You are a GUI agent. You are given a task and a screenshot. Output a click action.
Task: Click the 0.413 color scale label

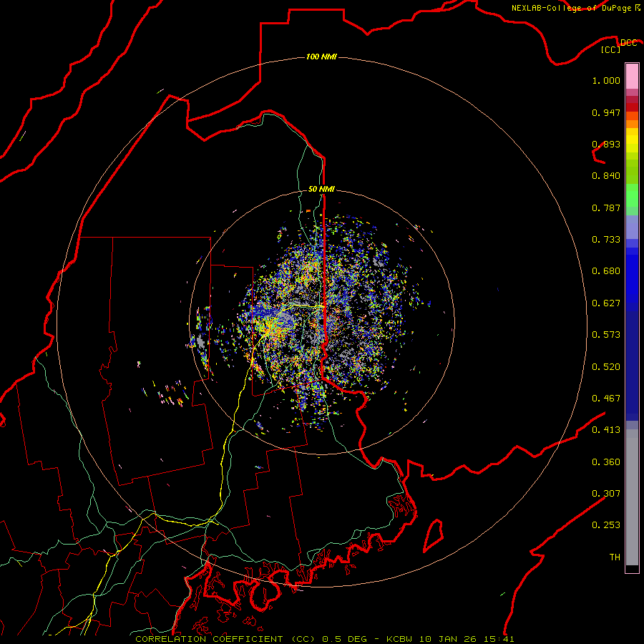606,430
